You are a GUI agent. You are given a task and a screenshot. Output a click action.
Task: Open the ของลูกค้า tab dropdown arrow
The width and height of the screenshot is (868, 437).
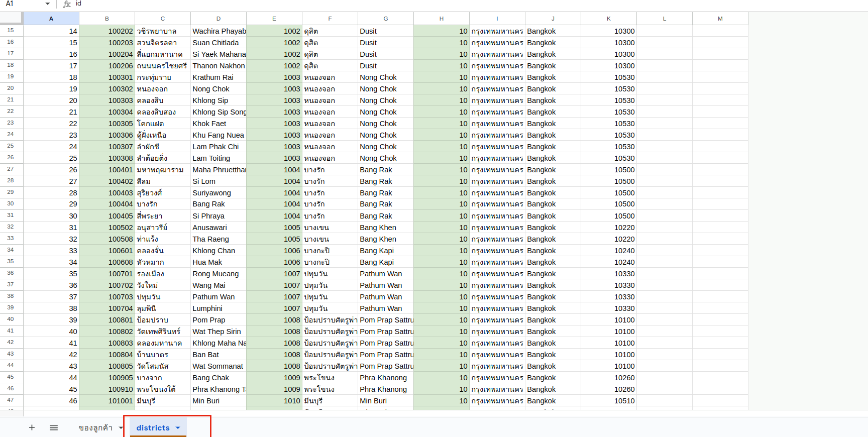tap(121, 428)
